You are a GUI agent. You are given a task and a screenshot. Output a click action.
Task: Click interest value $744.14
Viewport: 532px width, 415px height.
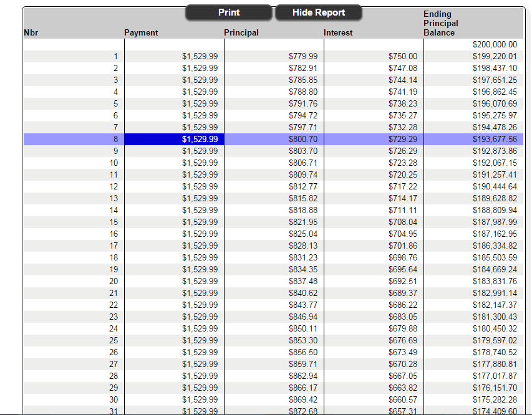click(x=403, y=80)
